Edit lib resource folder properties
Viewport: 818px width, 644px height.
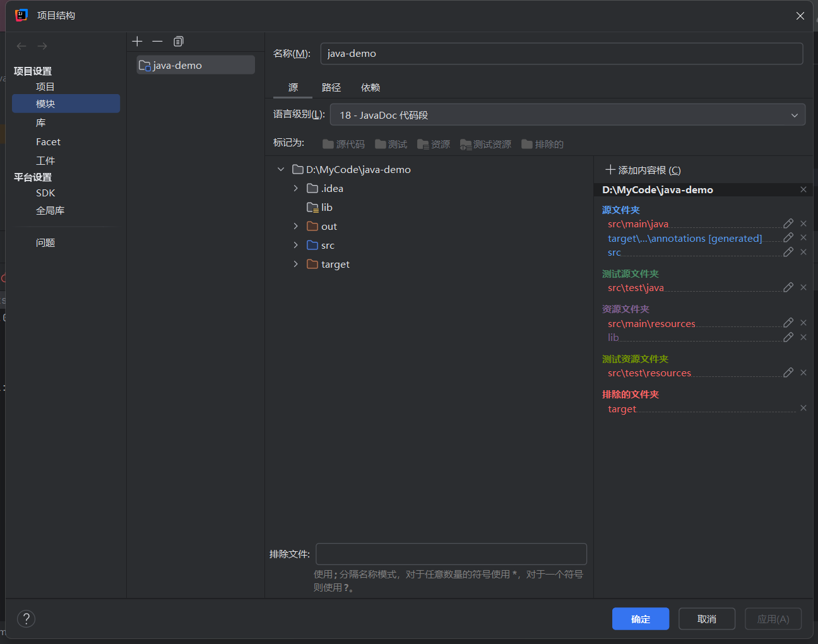(788, 337)
